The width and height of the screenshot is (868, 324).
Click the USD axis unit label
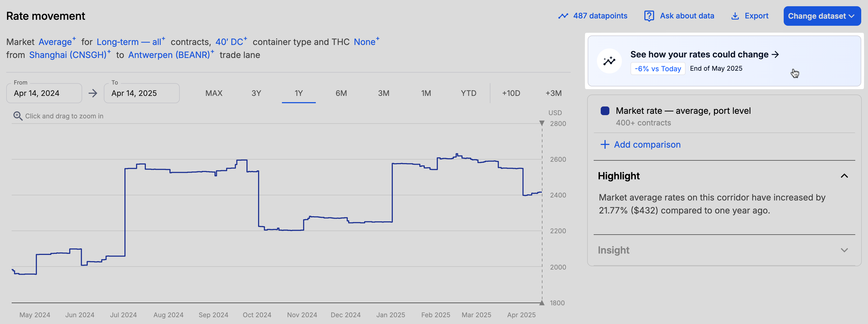[x=555, y=113]
